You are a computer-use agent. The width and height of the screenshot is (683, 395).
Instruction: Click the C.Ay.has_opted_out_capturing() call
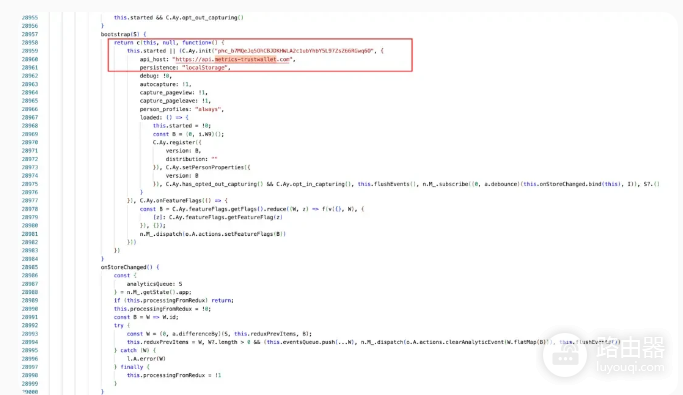pos(214,184)
